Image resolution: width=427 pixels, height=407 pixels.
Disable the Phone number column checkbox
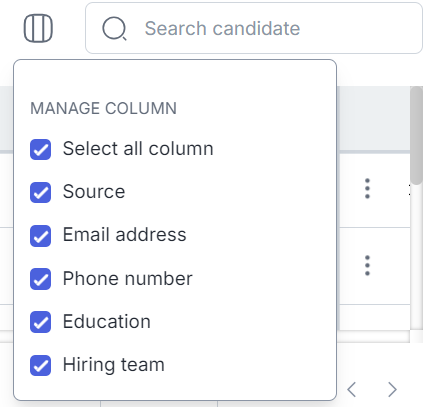click(x=40, y=279)
